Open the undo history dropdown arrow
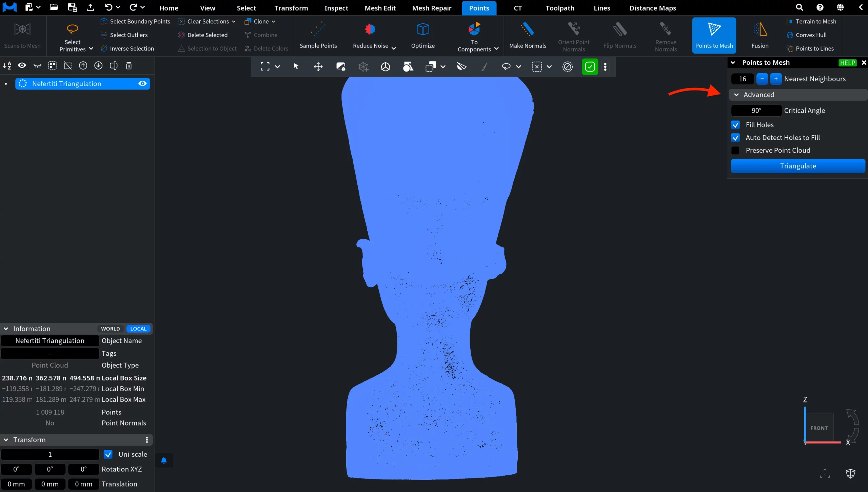 pos(118,7)
